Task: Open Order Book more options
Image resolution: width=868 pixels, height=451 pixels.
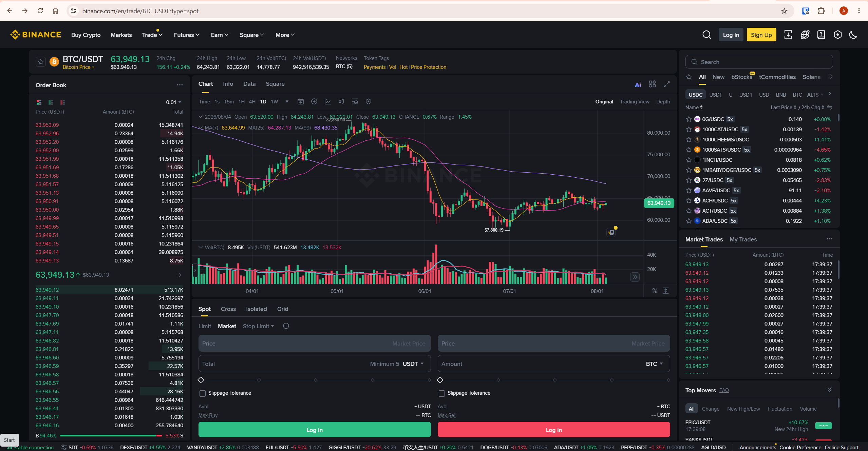Action: tap(180, 85)
